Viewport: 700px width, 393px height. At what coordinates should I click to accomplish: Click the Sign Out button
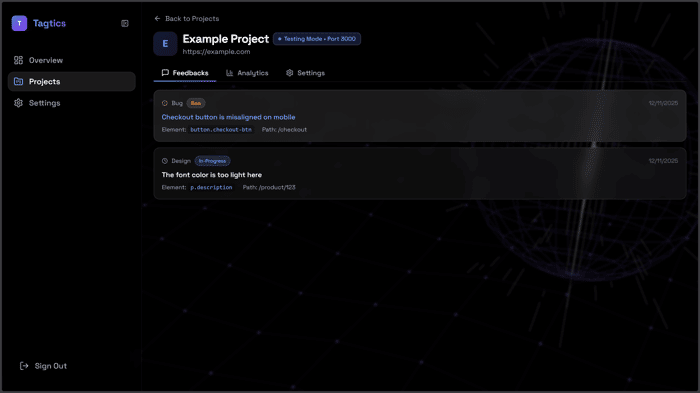43,366
